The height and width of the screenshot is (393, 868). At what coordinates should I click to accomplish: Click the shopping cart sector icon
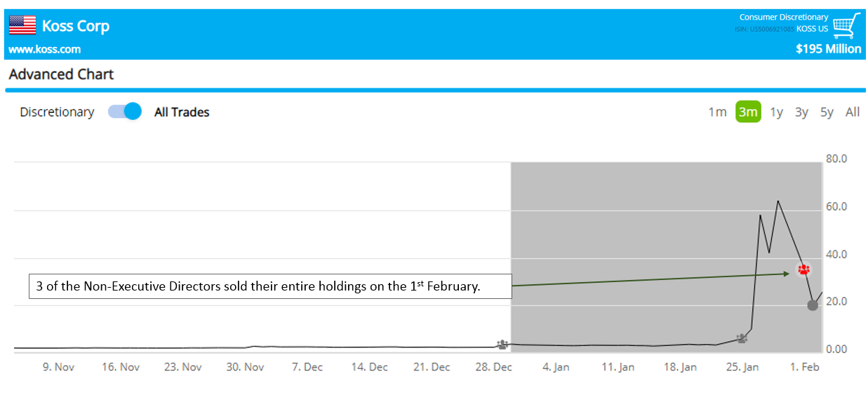pyautogui.click(x=846, y=26)
